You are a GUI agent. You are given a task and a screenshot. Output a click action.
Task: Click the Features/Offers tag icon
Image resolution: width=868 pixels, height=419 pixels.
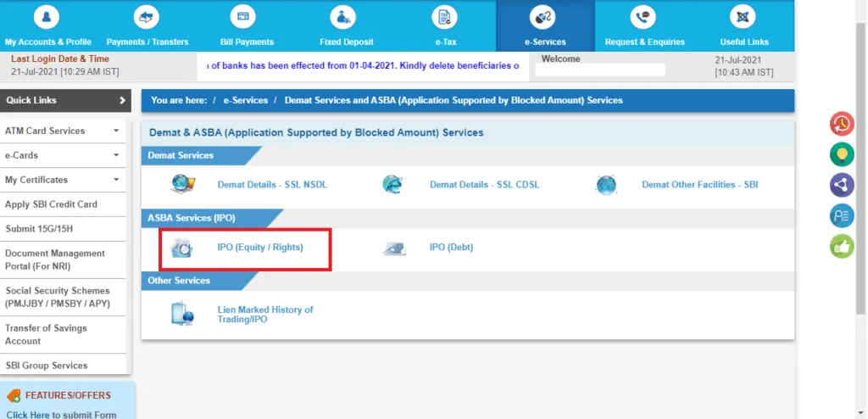coord(14,395)
